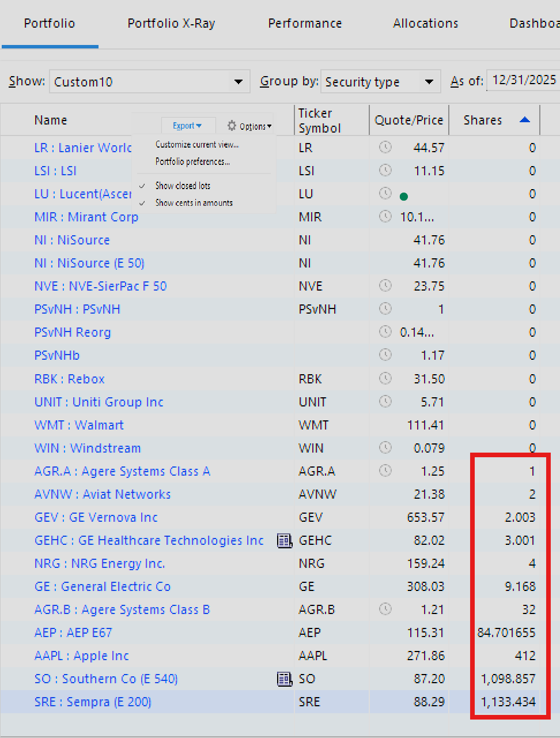Open GEV : GE Vernova Inc link
Screen dimensions: 560x738
[96, 517]
